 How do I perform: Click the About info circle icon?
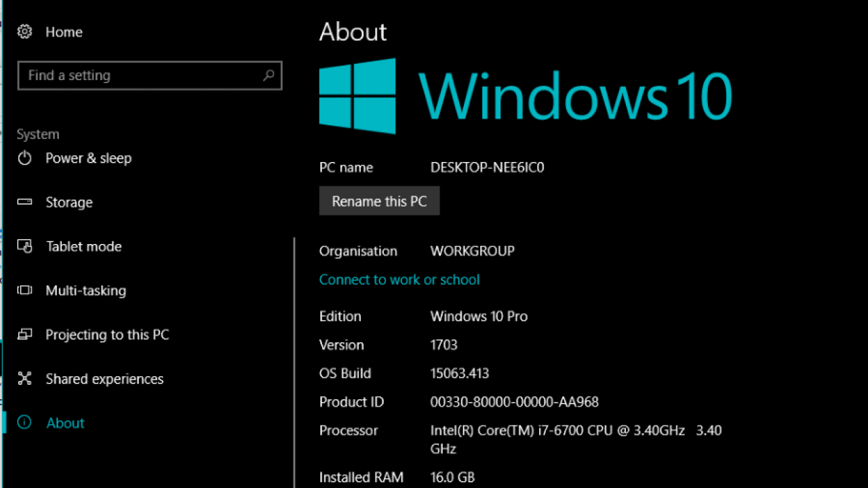24,422
